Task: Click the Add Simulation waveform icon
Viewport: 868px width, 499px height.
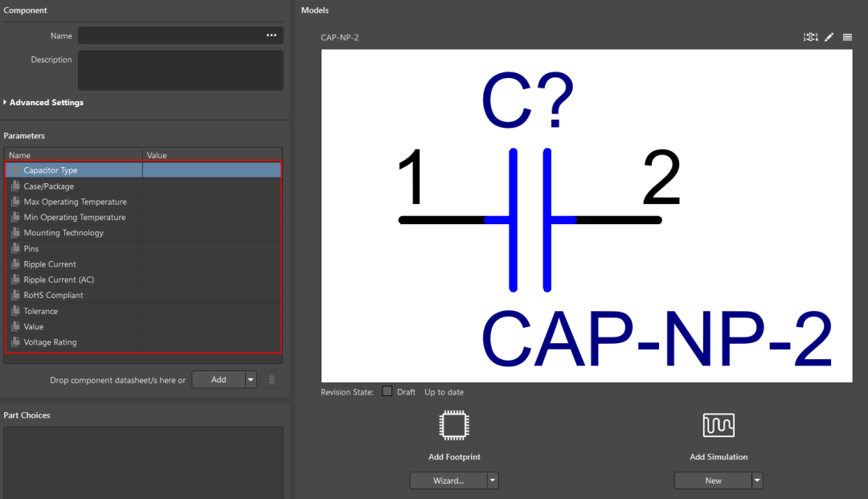Action: [x=719, y=425]
